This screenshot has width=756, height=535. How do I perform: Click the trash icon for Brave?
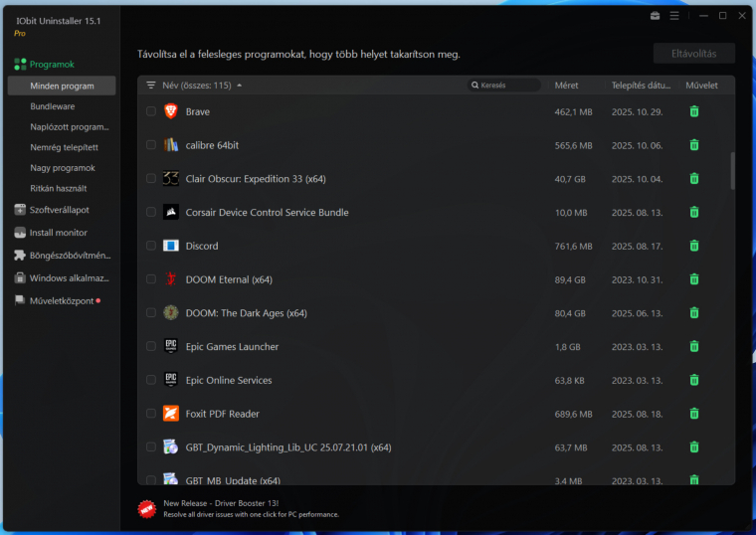coord(694,111)
